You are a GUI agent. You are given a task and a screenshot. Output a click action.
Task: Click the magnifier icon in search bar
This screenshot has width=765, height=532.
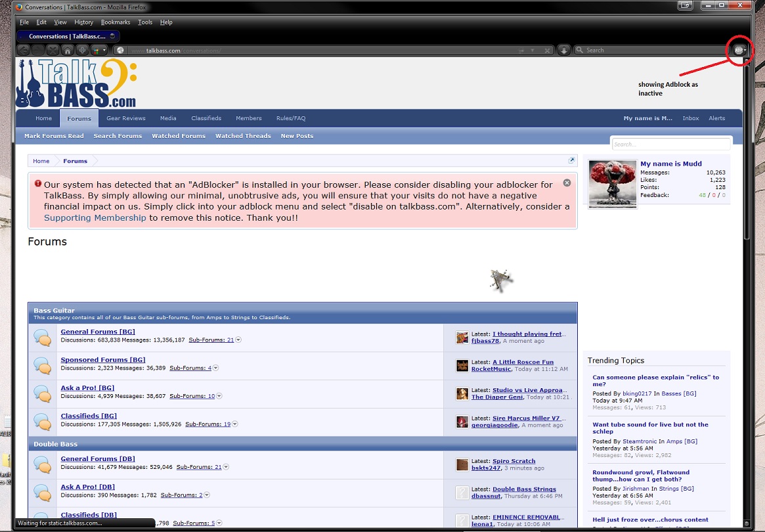[x=580, y=51]
